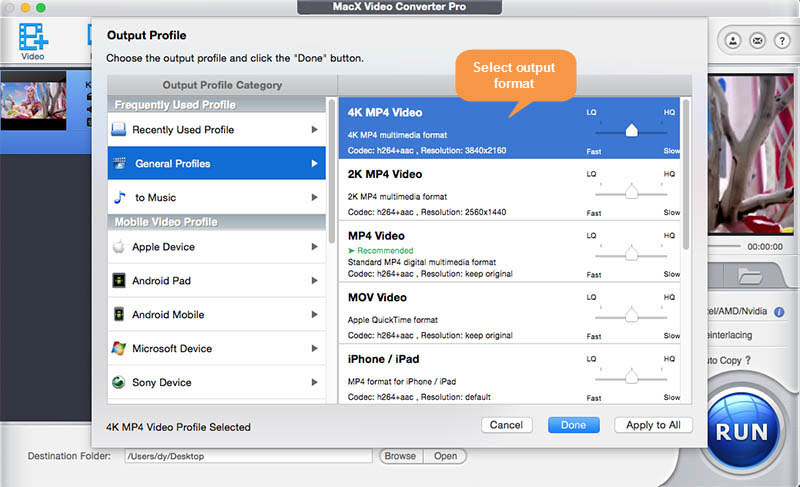Click the Output Profile Category column header

tap(222, 85)
